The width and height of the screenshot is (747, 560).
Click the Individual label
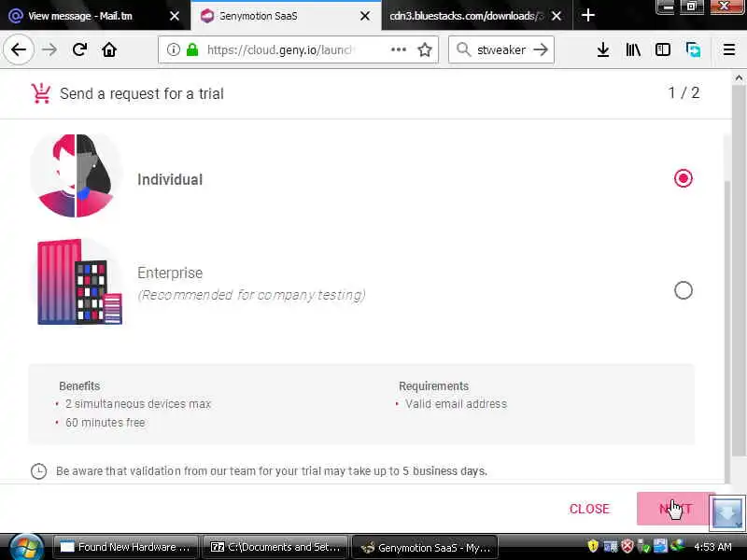pyautogui.click(x=170, y=179)
